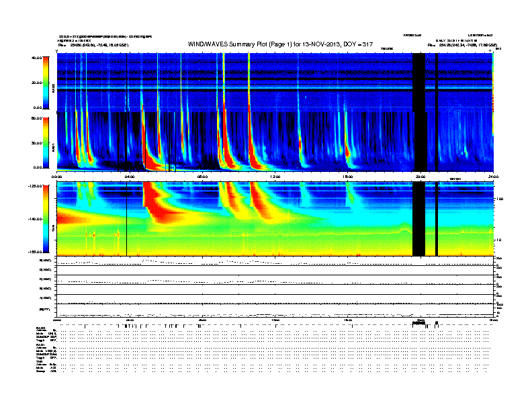532x411 pixels.
Task: Click the TNR color scale bar
Action: (x=46, y=219)
